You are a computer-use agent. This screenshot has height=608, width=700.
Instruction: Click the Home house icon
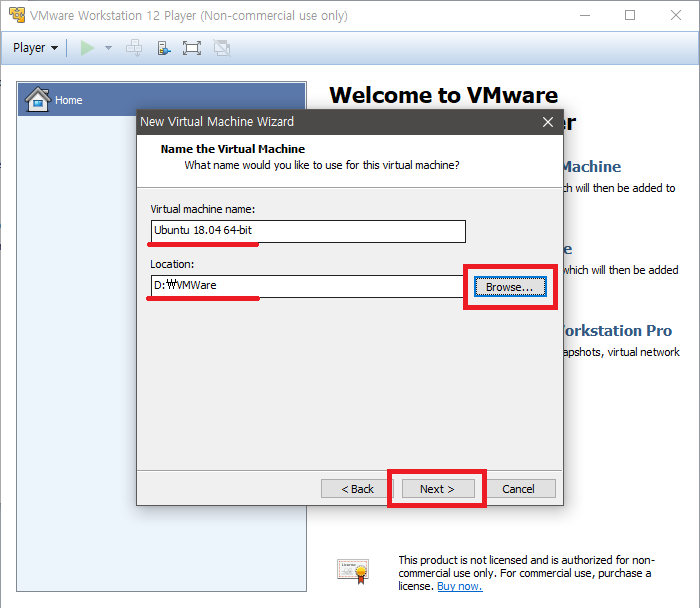pyautogui.click(x=38, y=99)
